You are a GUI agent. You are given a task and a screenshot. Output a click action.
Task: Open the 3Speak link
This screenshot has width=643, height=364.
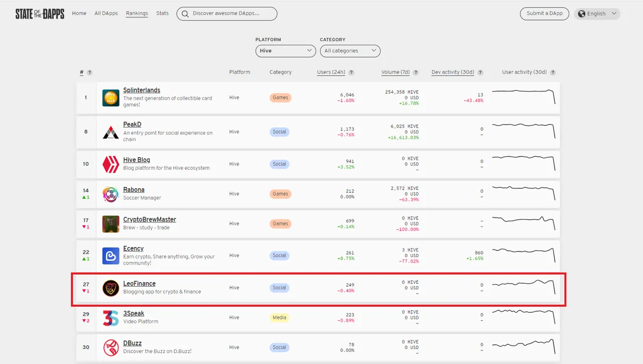pos(134,314)
